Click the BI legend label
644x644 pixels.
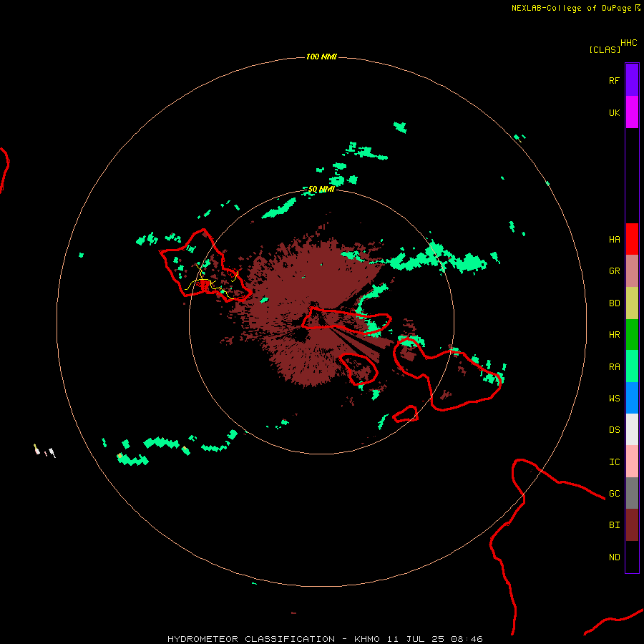(x=614, y=525)
